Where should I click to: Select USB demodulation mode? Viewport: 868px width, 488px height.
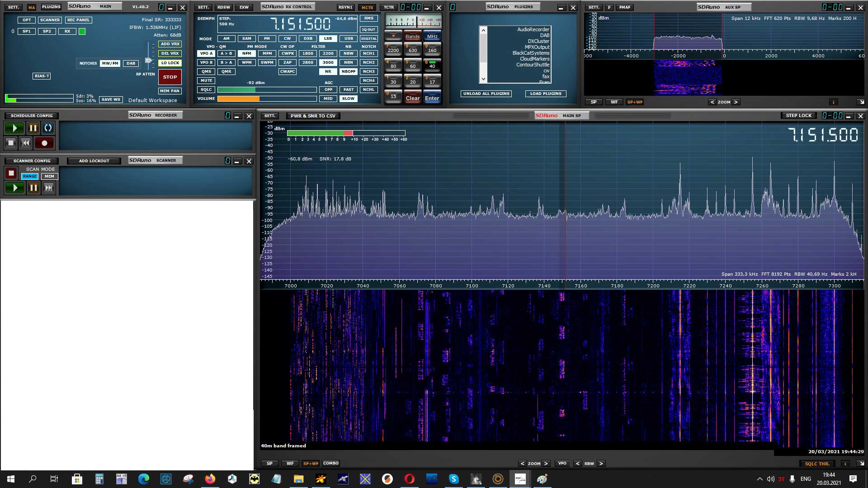348,38
